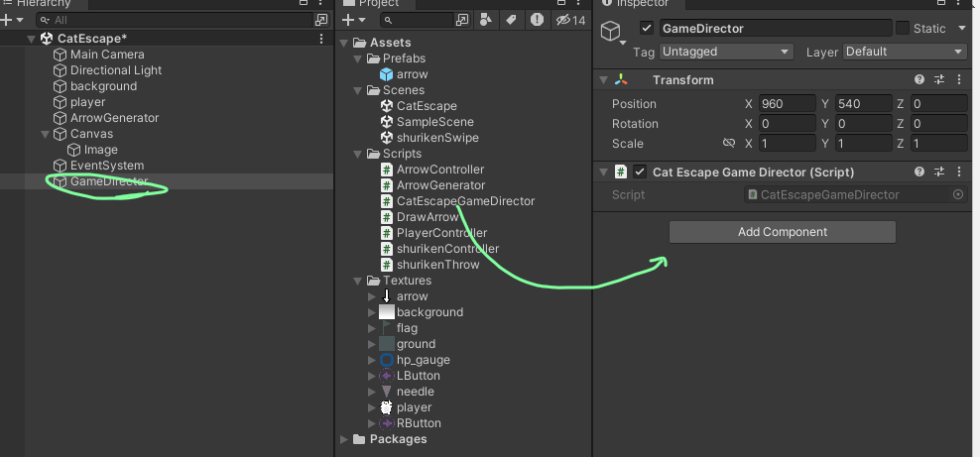Open the Hierarchy create (+) menu
This screenshot has height=457, width=980.
(12, 20)
